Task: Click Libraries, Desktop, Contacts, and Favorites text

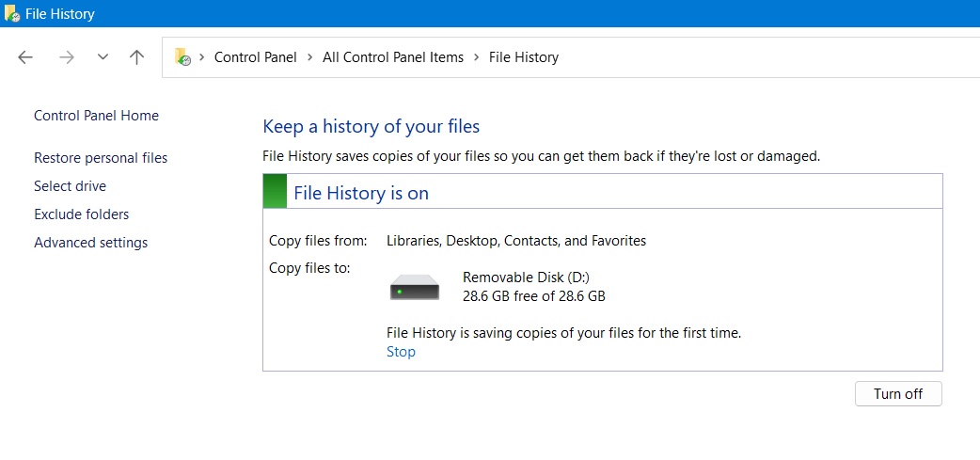Action: pos(516,241)
